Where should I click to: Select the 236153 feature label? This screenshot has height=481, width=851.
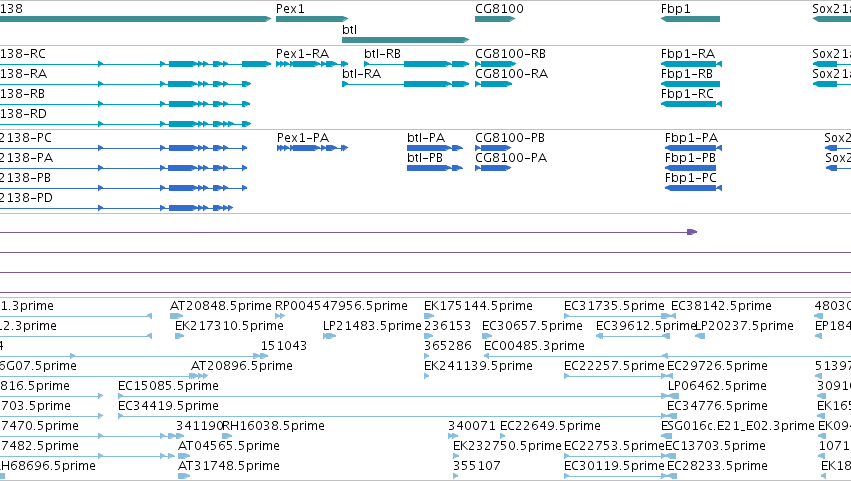[x=447, y=326]
